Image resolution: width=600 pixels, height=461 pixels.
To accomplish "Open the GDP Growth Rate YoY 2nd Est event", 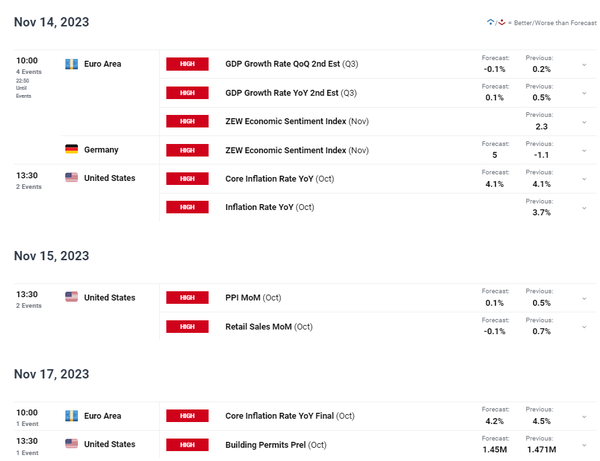I will click(x=291, y=93).
